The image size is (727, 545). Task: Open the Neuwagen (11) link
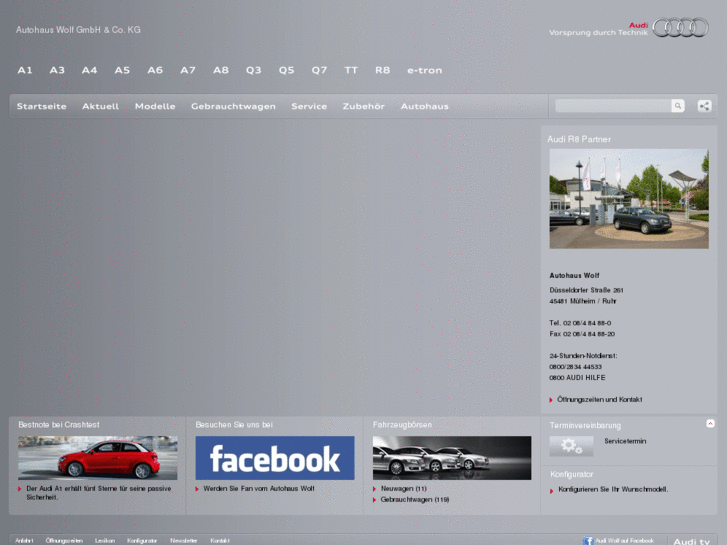[403, 488]
